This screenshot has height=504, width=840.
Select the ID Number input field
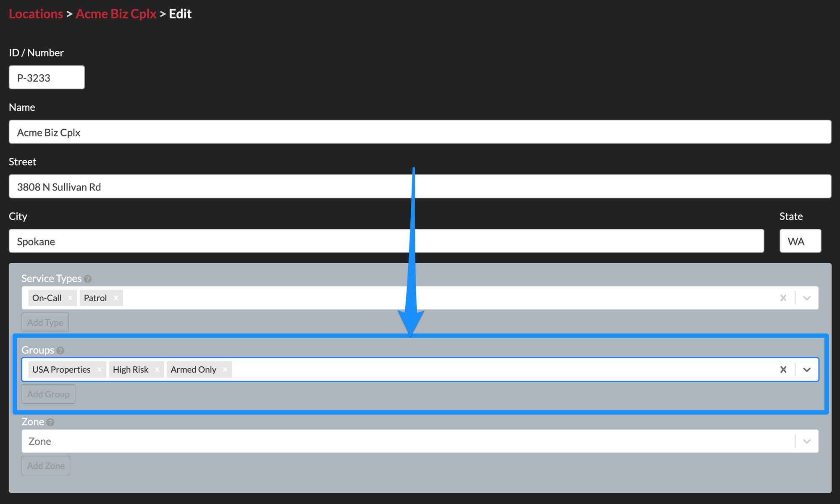point(46,77)
